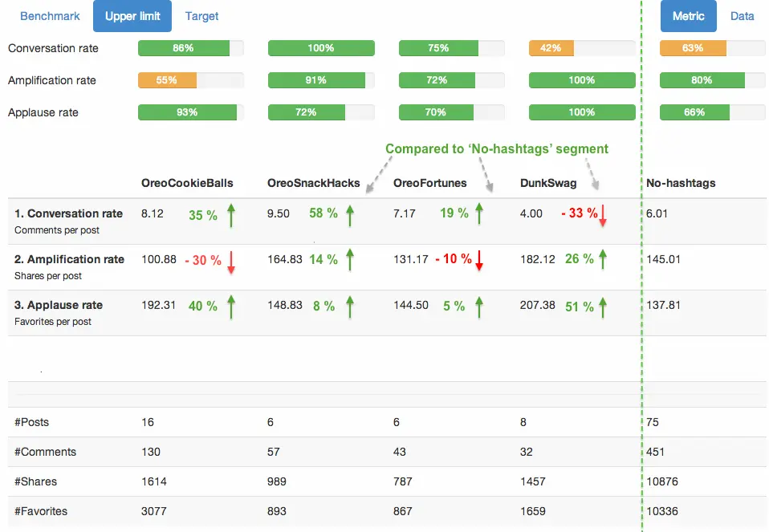The height and width of the screenshot is (532, 769).
Task: Click the red down arrow beside -33 %
Action: 603,215
